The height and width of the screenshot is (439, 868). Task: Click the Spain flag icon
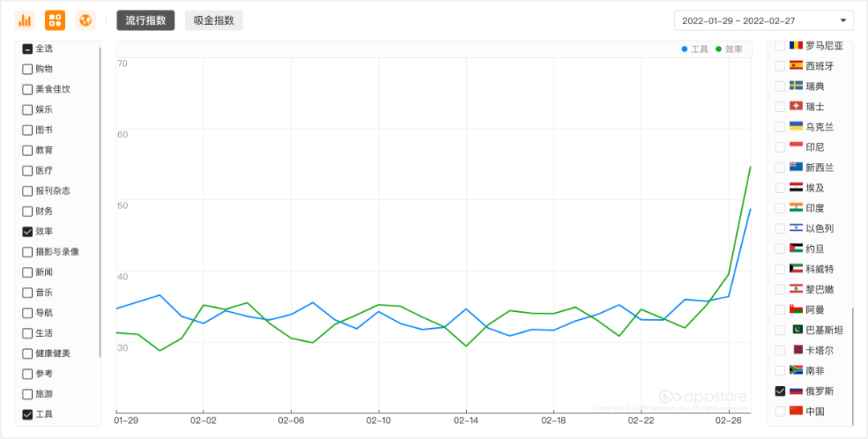coord(796,66)
